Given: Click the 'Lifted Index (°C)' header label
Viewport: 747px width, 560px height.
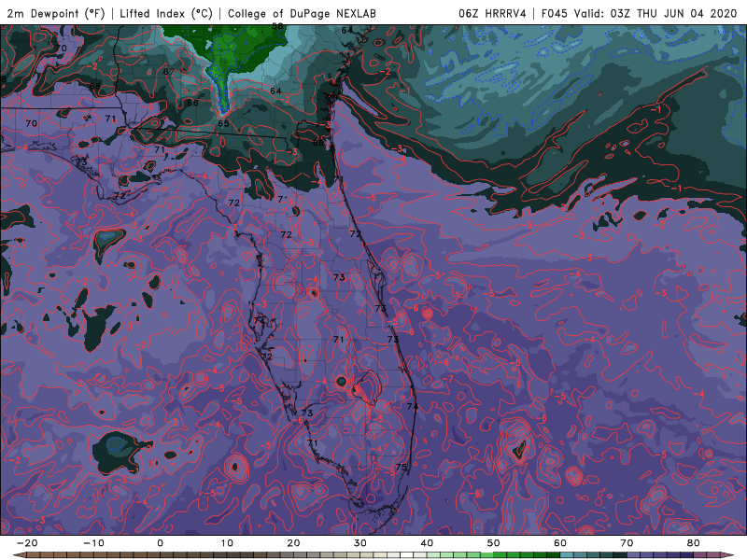Looking at the screenshot, I should pyautogui.click(x=166, y=13).
